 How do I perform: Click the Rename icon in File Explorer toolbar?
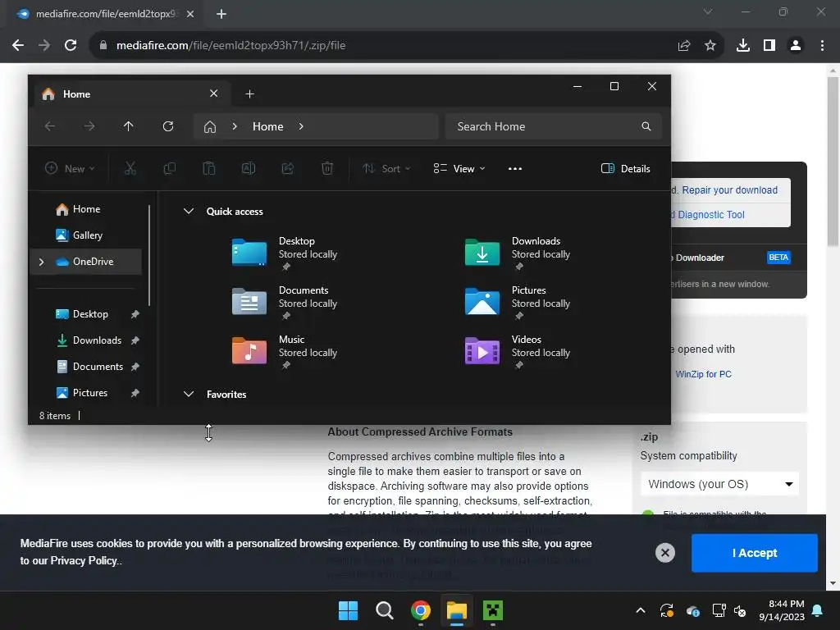click(249, 169)
